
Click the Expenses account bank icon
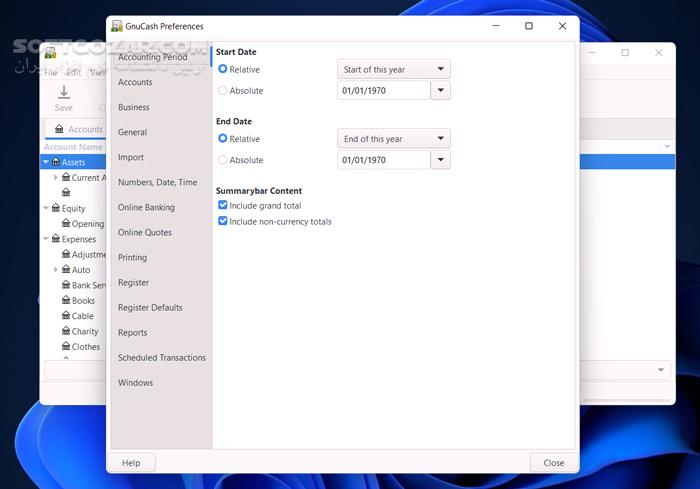(56, 240)
